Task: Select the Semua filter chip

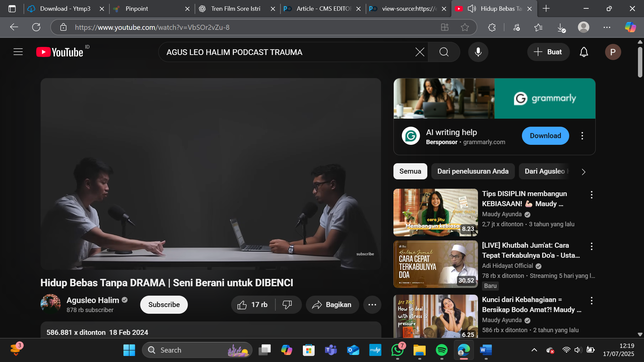Action: click(410, 171)
